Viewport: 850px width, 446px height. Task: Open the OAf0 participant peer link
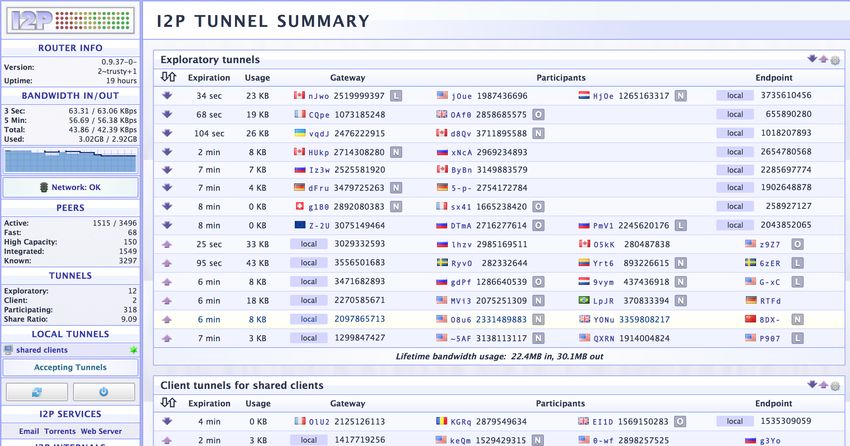pos(461,115)
